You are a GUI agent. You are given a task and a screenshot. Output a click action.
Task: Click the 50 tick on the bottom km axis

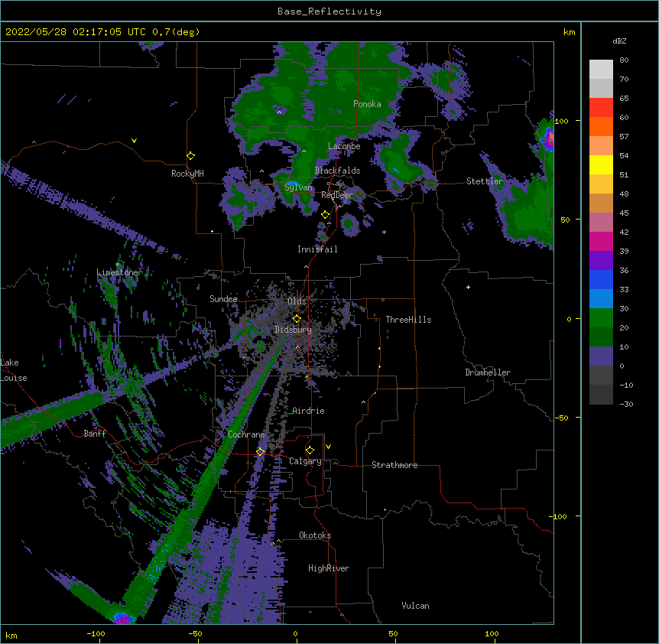pos(393,633)
